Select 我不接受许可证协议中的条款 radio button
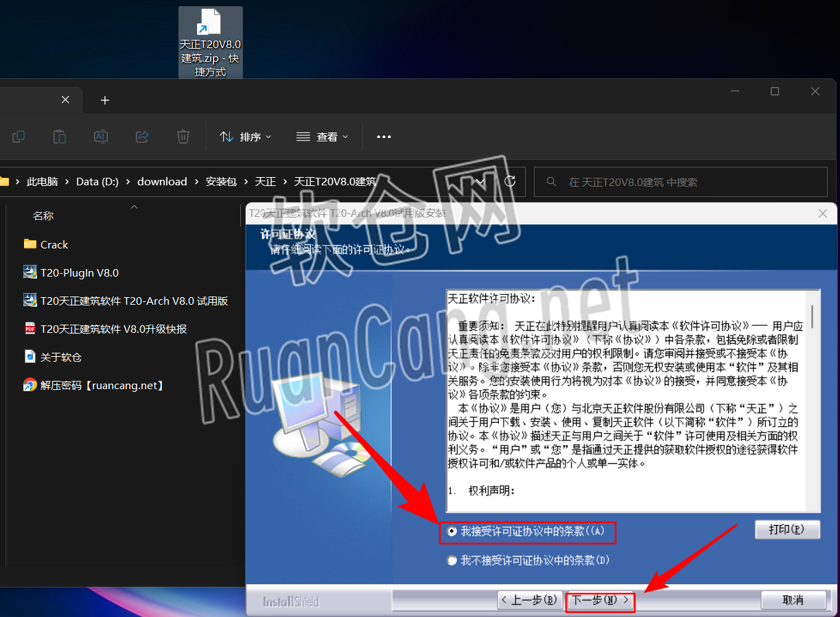840x617 pixels. [x=452, y=560]
